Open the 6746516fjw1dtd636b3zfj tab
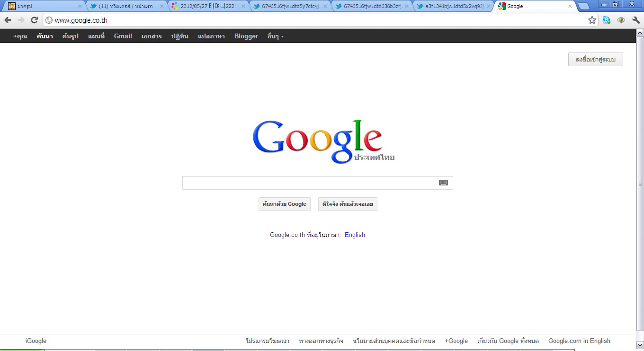 tap(372, 7)
